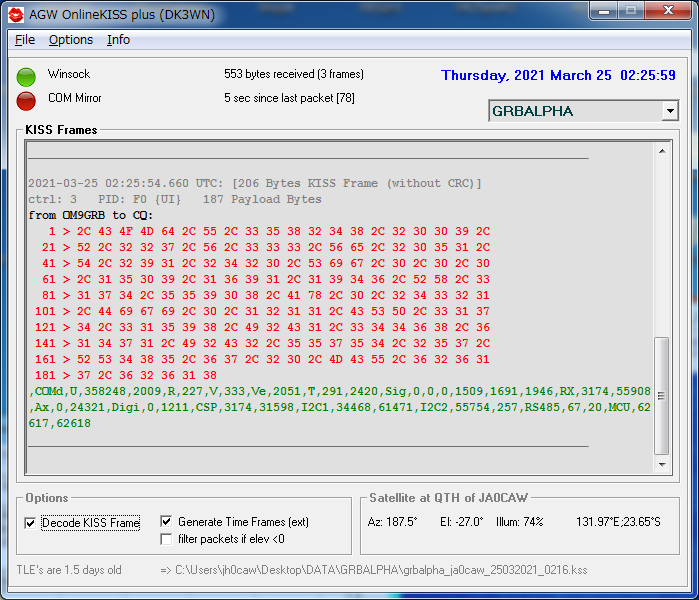This screenshot has height=600, width=699.
Task: Click '5 sec since last packet [78]'
Action: [x=289, y=98]
